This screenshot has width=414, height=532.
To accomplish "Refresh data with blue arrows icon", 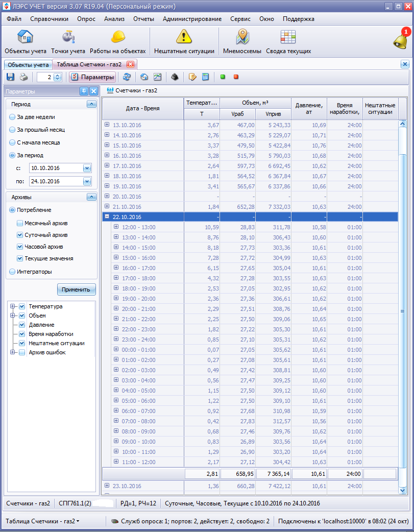I will 127,77.
